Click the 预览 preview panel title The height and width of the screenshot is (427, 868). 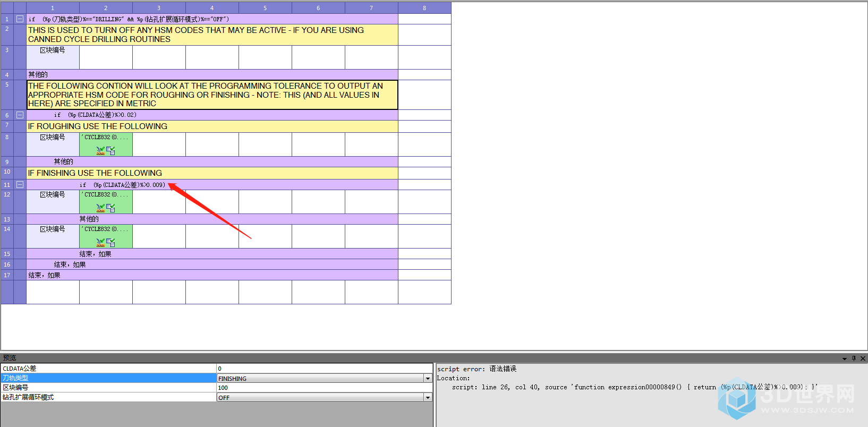coord(10,358)
